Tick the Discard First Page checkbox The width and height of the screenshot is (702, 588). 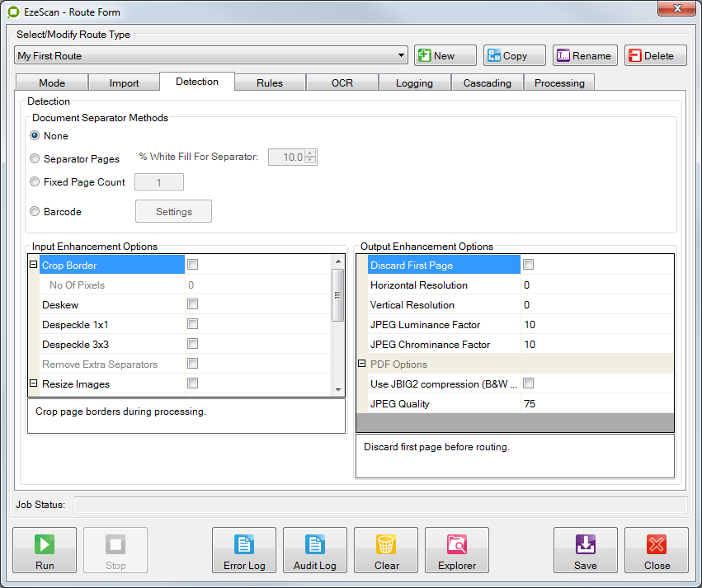529,265
